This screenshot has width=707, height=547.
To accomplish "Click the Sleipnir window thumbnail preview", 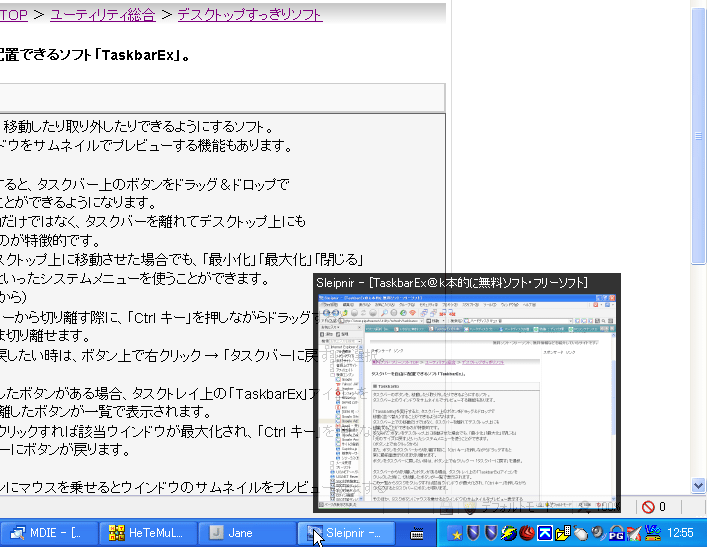I will 467,401.
